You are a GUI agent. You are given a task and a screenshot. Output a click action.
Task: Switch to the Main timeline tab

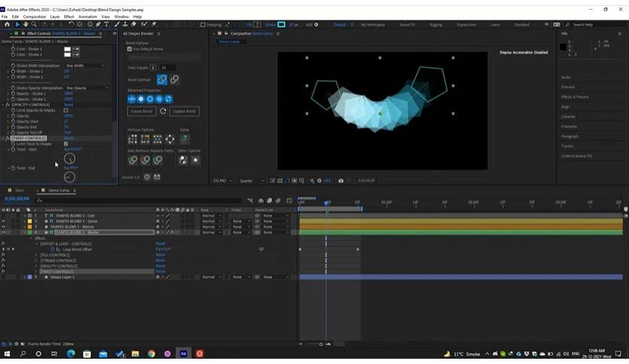click(x=19, y=190)
